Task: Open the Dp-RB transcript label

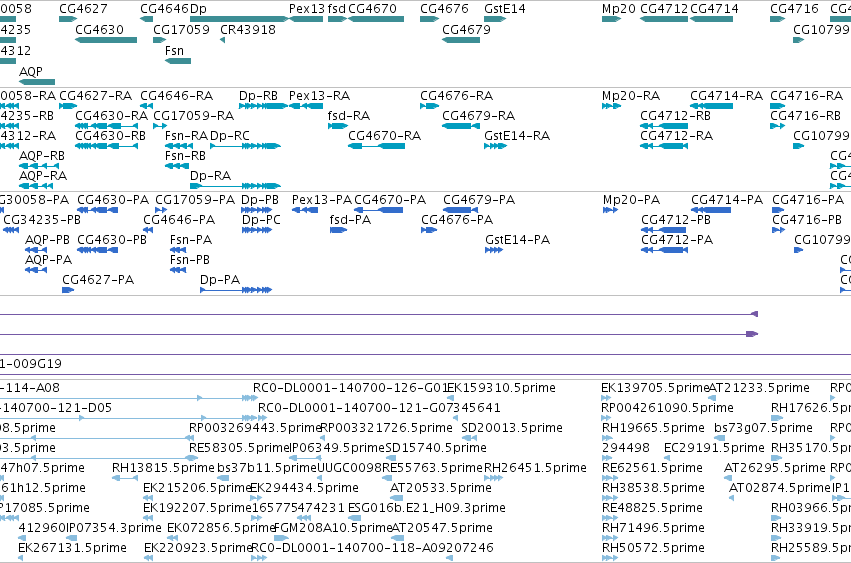Action: pyautogui.click(x=258, y=96)
